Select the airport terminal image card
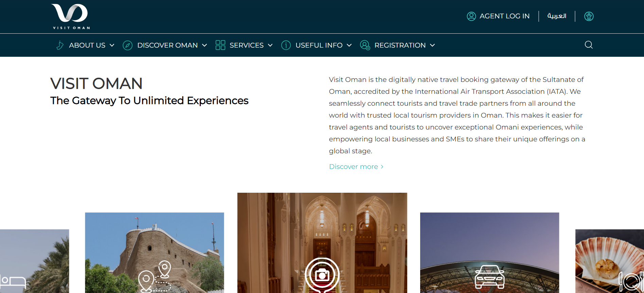Image resolution: width=644 pixels, height=293 pixels. point(489,253)
